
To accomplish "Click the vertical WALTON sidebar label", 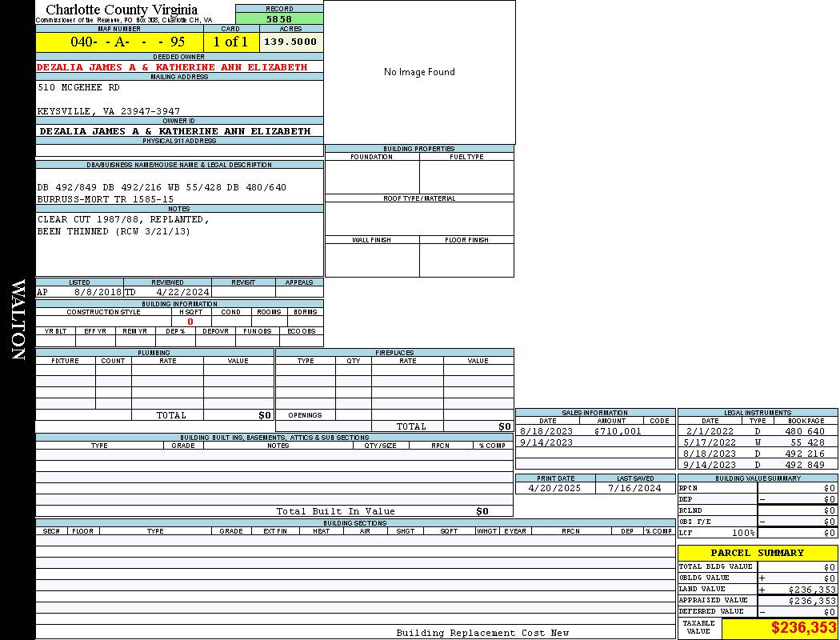I will coord(18,320).
